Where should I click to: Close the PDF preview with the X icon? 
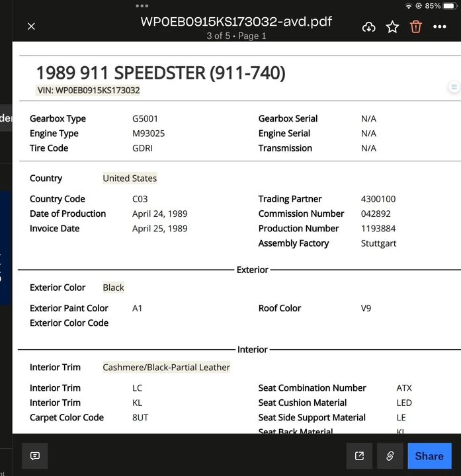click(x=31, y=26)
